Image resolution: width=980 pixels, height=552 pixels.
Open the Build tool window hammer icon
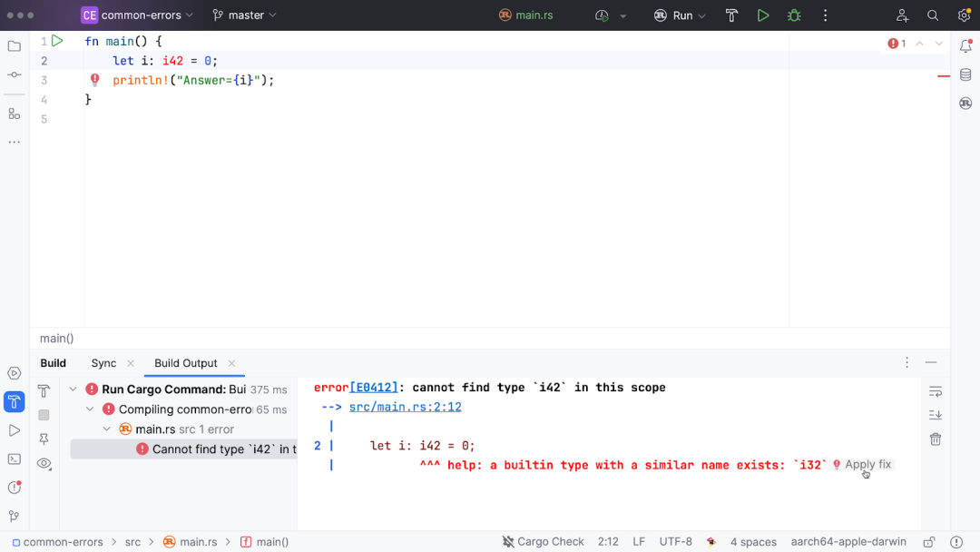(15, 402)
